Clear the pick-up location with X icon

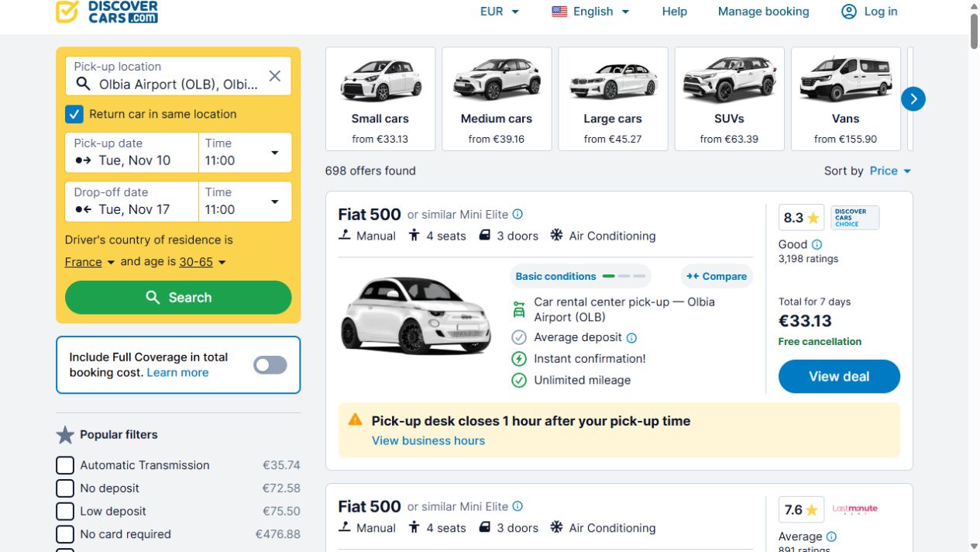pyautogui.click(x=275, y=76)
